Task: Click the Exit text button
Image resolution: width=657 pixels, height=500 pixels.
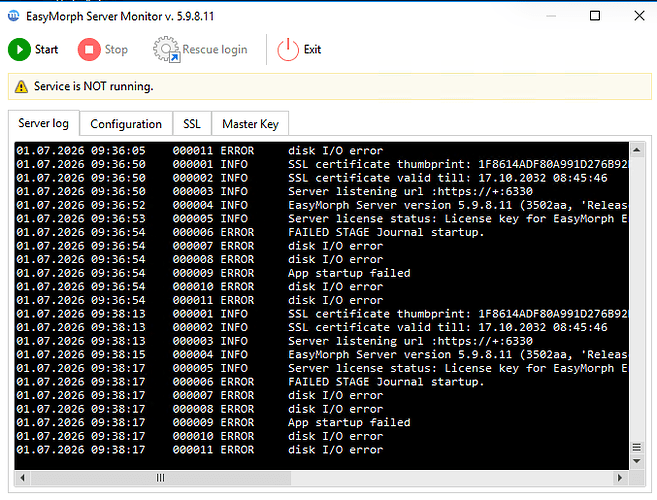Action: 312,49
